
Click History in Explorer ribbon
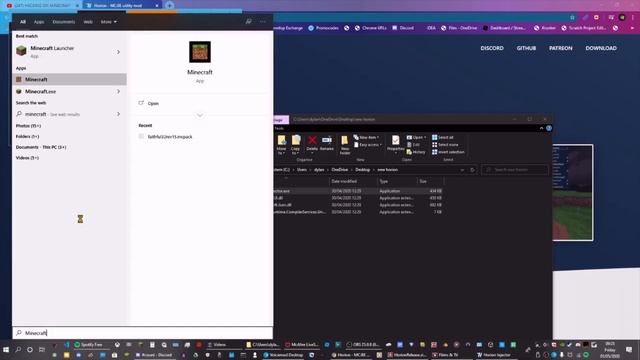point(416,152)
